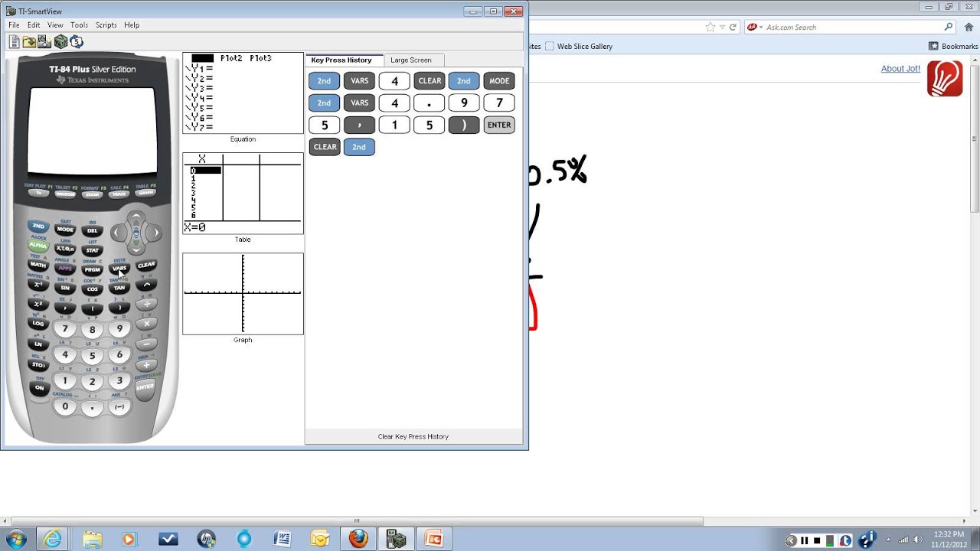Click the blue circular-arrows toolbar icon

[77, 42]
